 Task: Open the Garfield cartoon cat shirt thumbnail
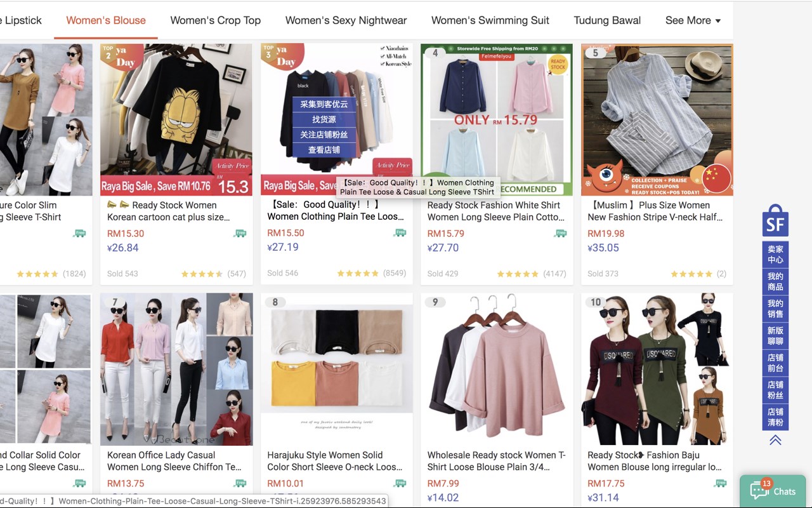pyautogui.click(x=176, y=119)
